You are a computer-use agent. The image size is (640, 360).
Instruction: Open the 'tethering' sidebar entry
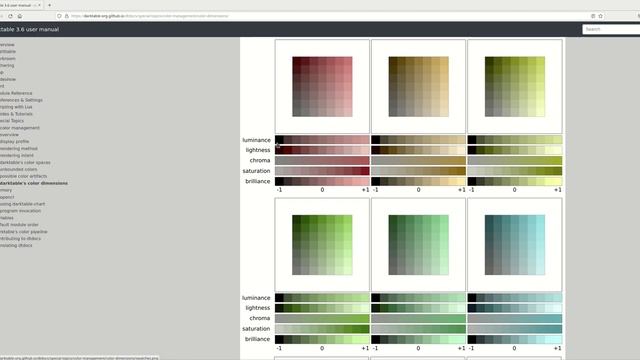7,66
